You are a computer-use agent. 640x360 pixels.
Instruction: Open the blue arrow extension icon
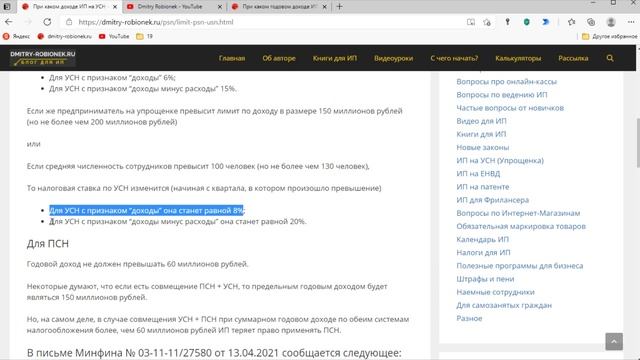[x=546, y=22]
